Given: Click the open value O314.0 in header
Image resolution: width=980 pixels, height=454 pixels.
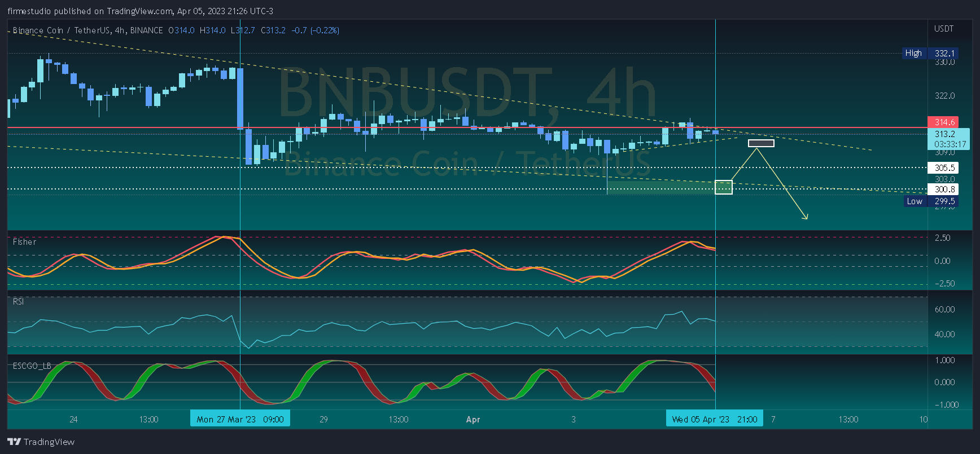Looking at the screenshot, I should pyautogui.click(x=181, y=30).
